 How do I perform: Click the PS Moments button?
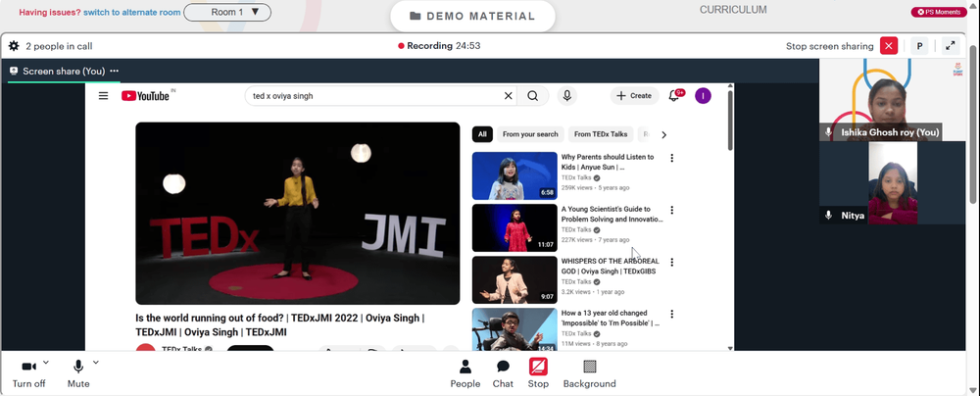pos(939,12)
